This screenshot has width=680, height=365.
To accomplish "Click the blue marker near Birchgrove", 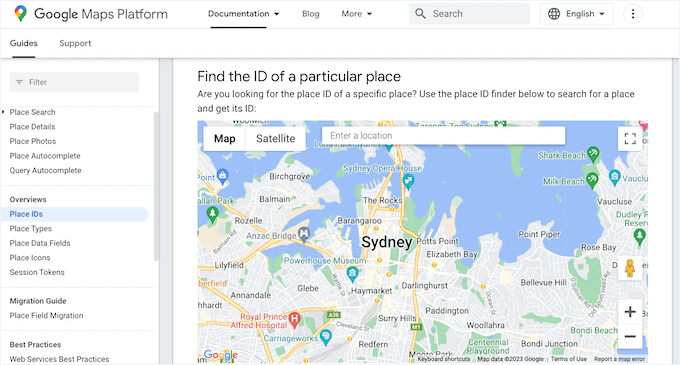I will click(222, 176).
